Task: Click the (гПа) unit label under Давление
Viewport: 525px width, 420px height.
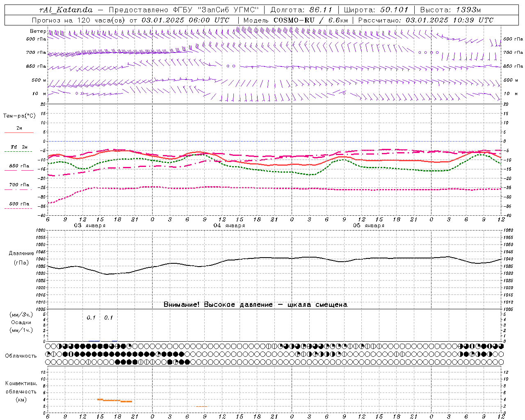Action: (x=21, y=262)
